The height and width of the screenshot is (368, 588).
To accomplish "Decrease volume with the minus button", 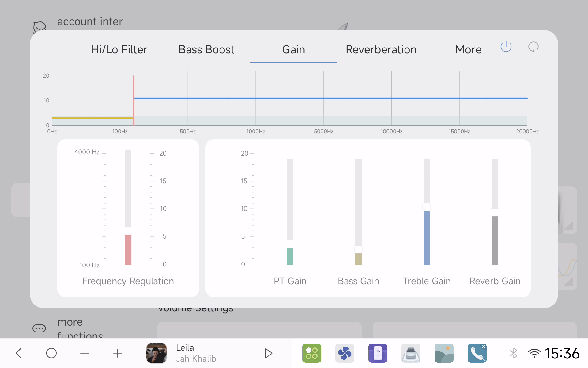I will [85, 353].
